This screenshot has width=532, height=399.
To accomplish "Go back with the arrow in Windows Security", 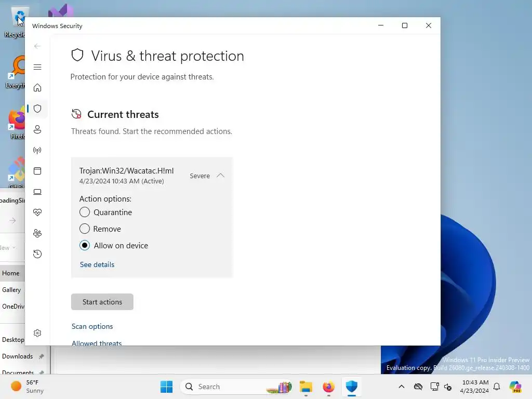I will [x=37, y=46].
